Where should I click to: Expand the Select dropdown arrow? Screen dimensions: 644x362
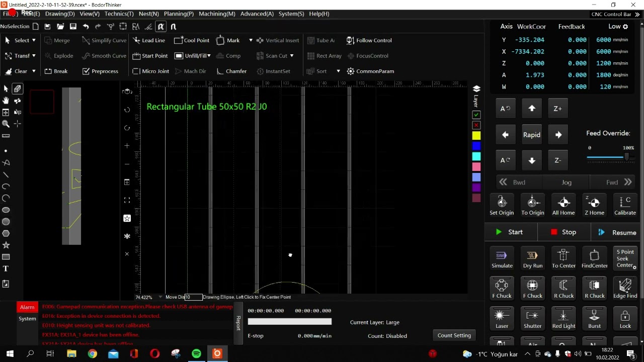[34, 40]
